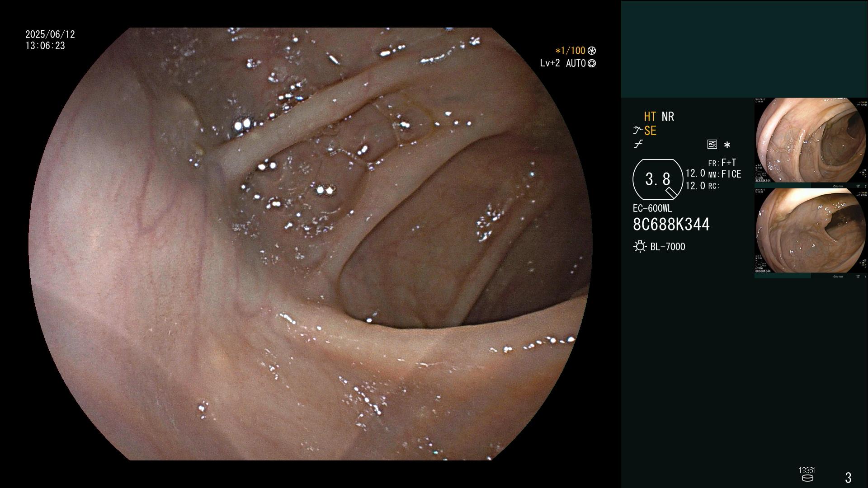The image size is (868, 488).
Task: Click the scope model EC-600WL text
Action: [x=652, y=208]
